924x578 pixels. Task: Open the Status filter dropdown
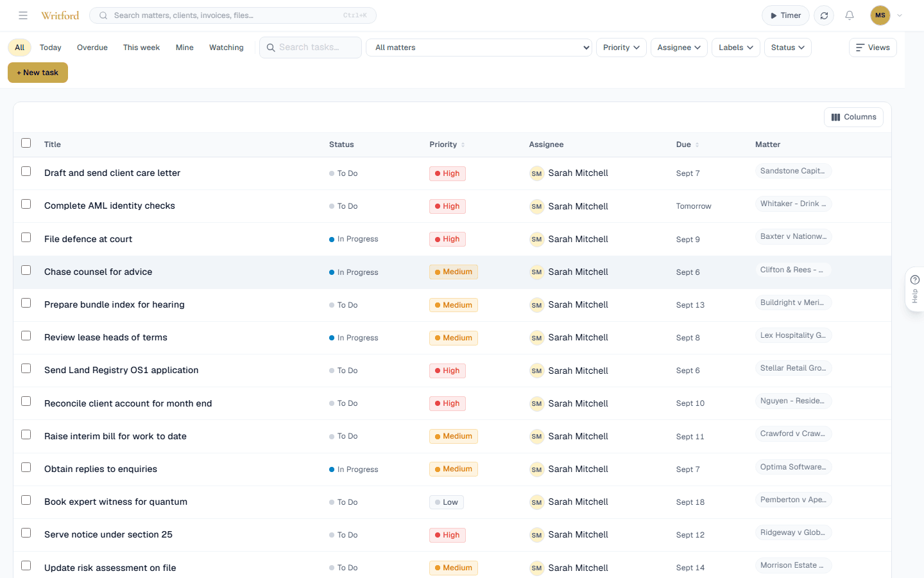(x=788, y=48)
